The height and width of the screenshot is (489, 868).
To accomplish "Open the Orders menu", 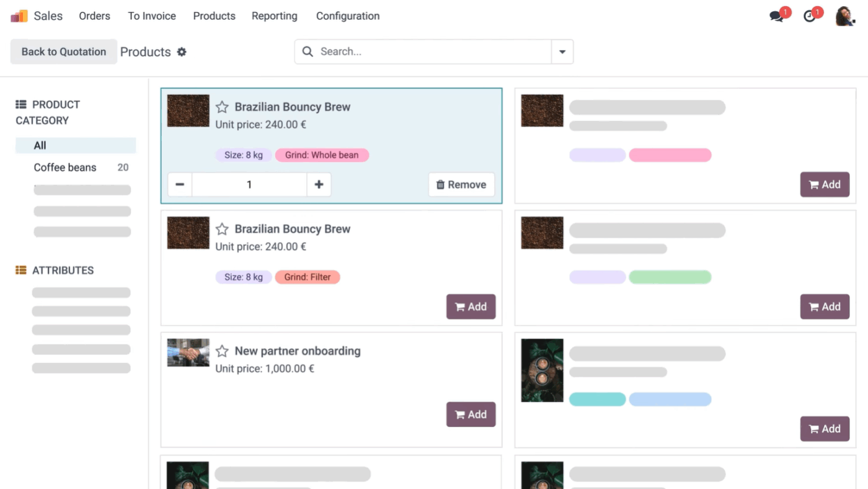I will [94, 16].
